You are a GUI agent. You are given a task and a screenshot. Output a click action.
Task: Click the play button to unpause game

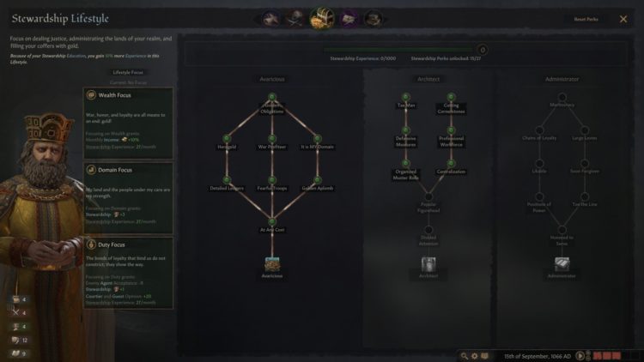(580, 356)
